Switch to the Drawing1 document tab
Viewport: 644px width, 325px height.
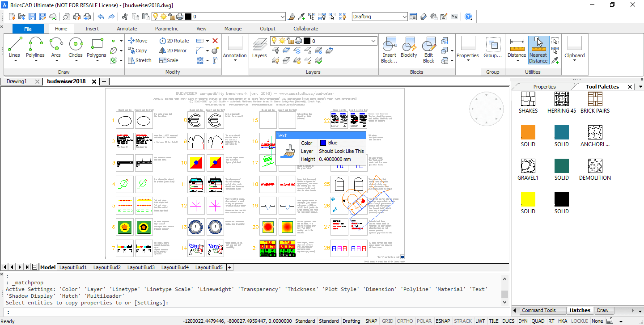point(17,81)
